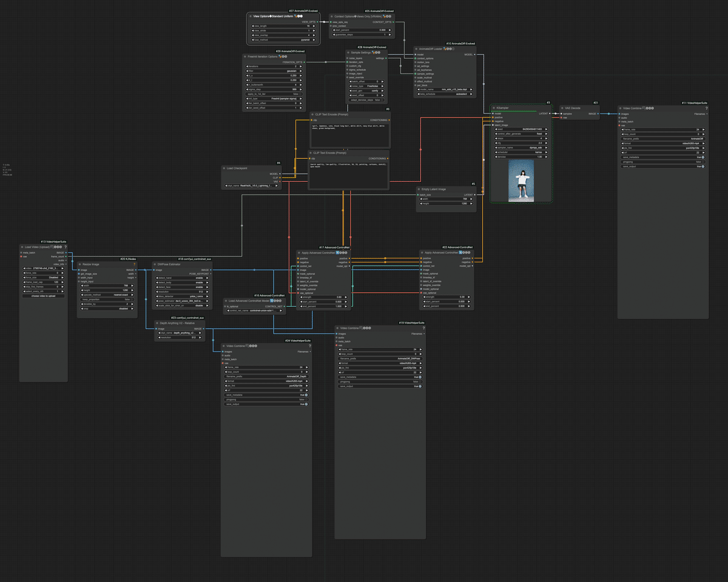Open format dropdown in #11 Video Combine
This screenshot has width=728, height=582.
click(662, 143)
